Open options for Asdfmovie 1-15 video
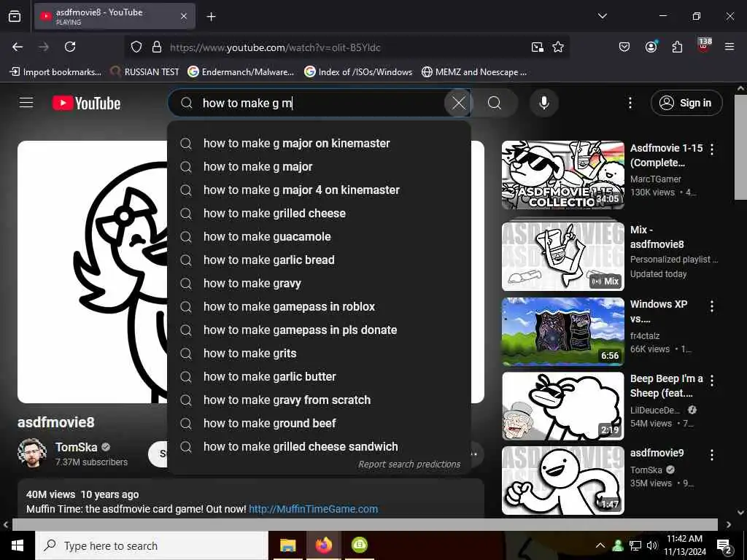Screen dimensions: 747x560 tap(712, 149)
